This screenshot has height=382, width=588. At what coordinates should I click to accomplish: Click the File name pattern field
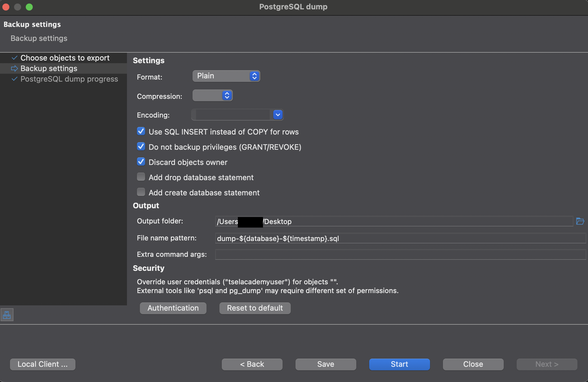(400, 238)
